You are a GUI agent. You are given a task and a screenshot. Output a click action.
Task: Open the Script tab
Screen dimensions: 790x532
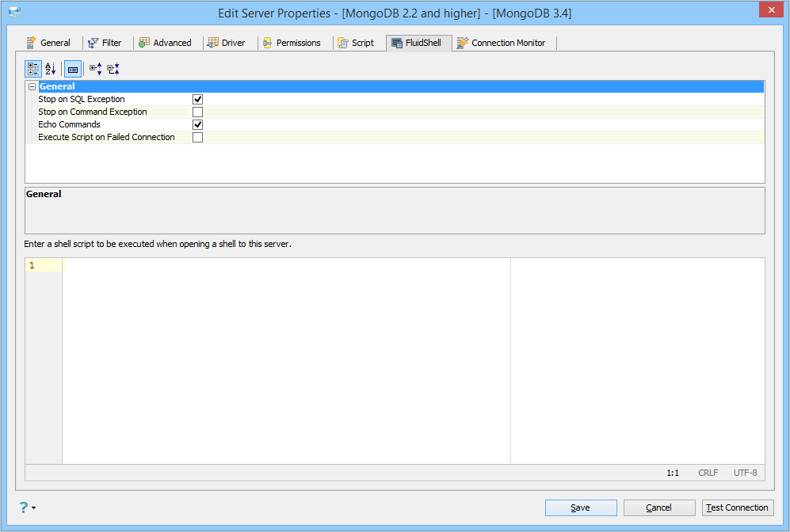click(357, 43)
